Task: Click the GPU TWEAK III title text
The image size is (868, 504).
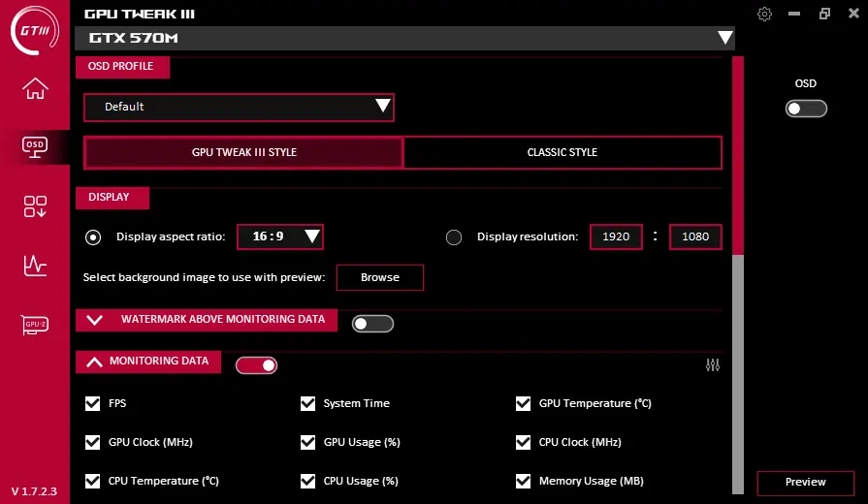Action: 140,14
